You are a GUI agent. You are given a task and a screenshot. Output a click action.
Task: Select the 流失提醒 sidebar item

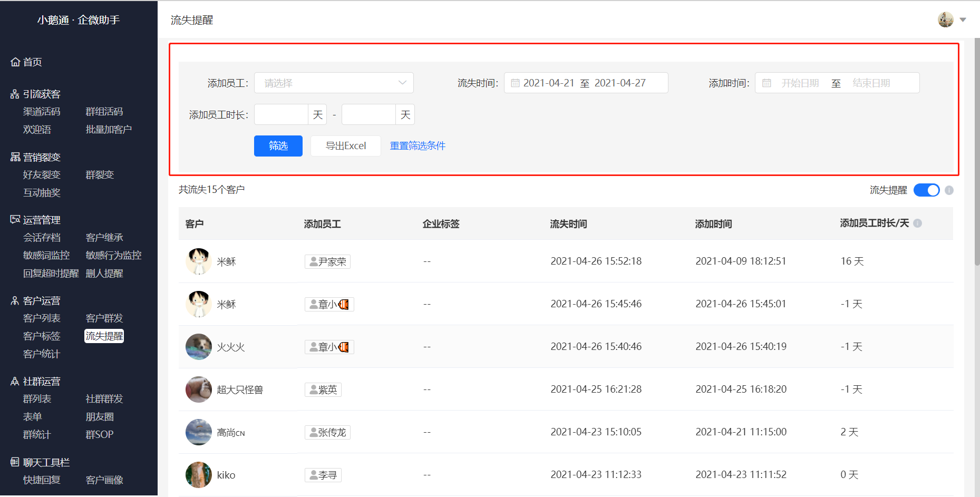click(104, 336)
